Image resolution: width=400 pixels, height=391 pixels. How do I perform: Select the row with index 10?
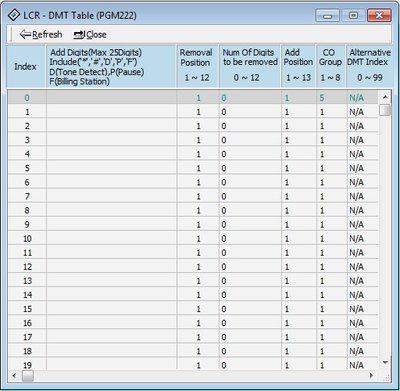click(193, 239)
